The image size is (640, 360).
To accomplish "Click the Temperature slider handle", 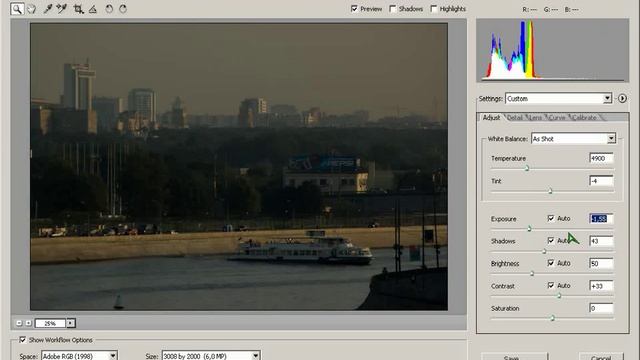I will coord(527,168).
